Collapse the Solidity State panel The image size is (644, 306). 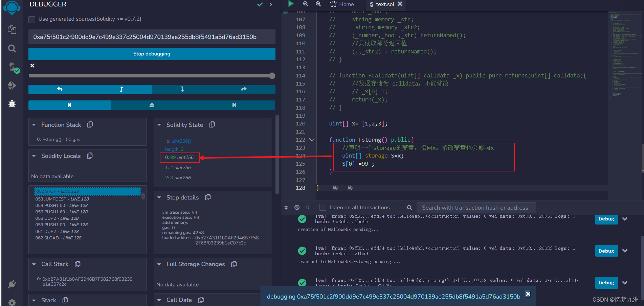pyautogui.click(x=159, y=125)
